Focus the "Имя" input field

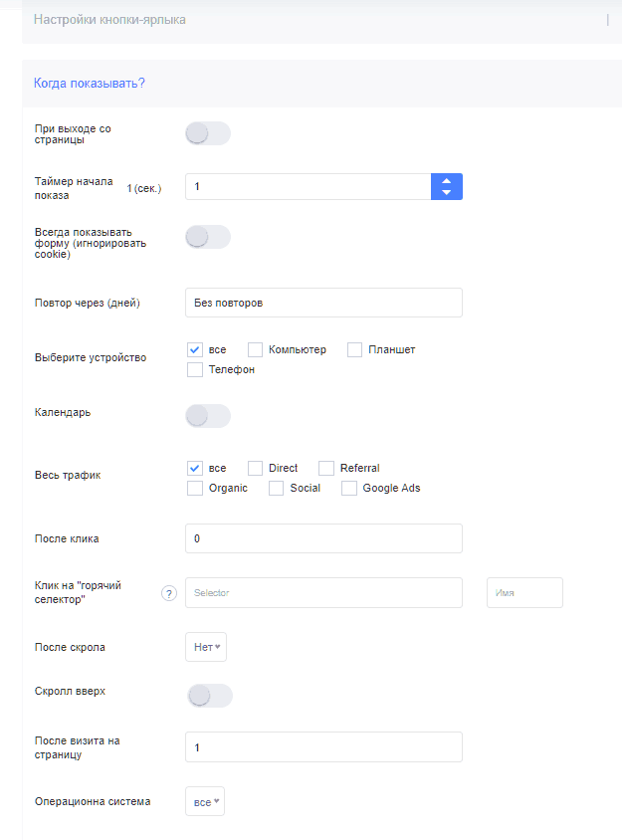[x=524, y=592]
